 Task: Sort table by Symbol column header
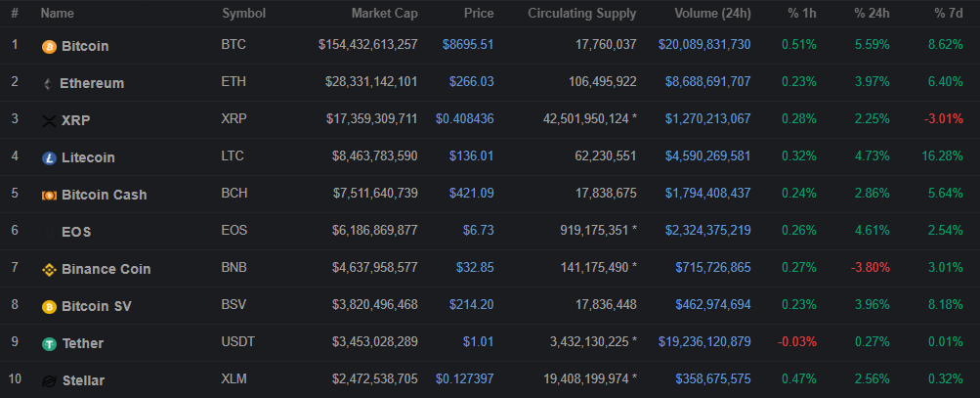243,14
